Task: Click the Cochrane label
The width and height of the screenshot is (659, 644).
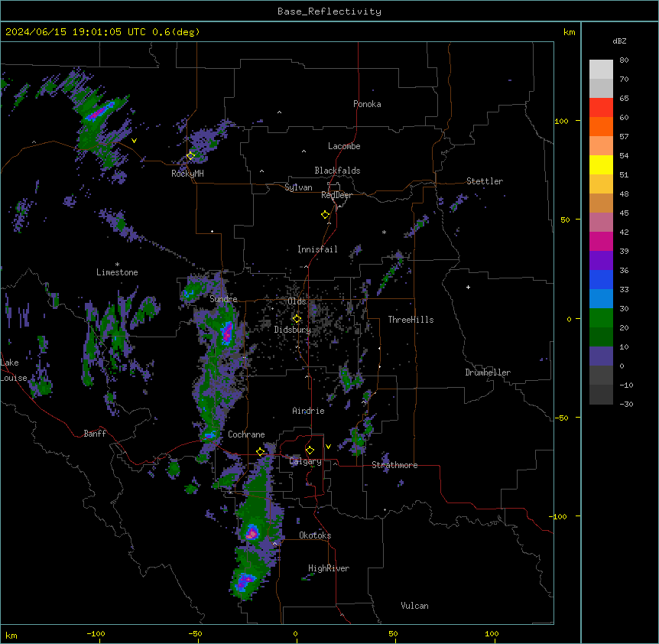Action: tap(246, 434)
